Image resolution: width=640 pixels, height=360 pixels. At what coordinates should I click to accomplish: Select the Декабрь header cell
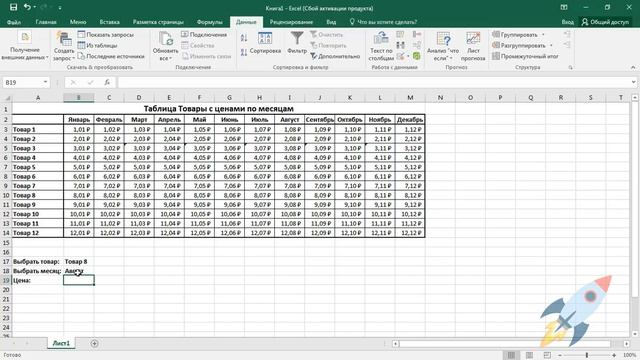pos(410,120)
